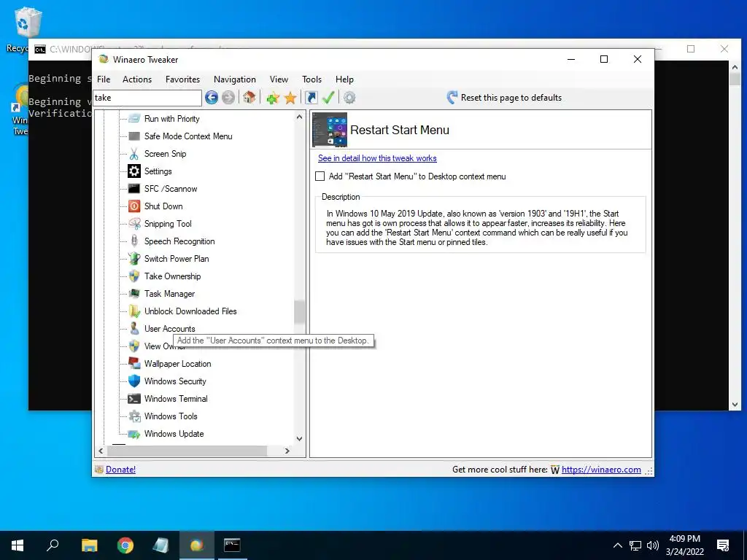Click the Speech Recognition microphone icon
The height and width of the screenshot is (560, 747).
pyautogui.click(x=134, y=241)
